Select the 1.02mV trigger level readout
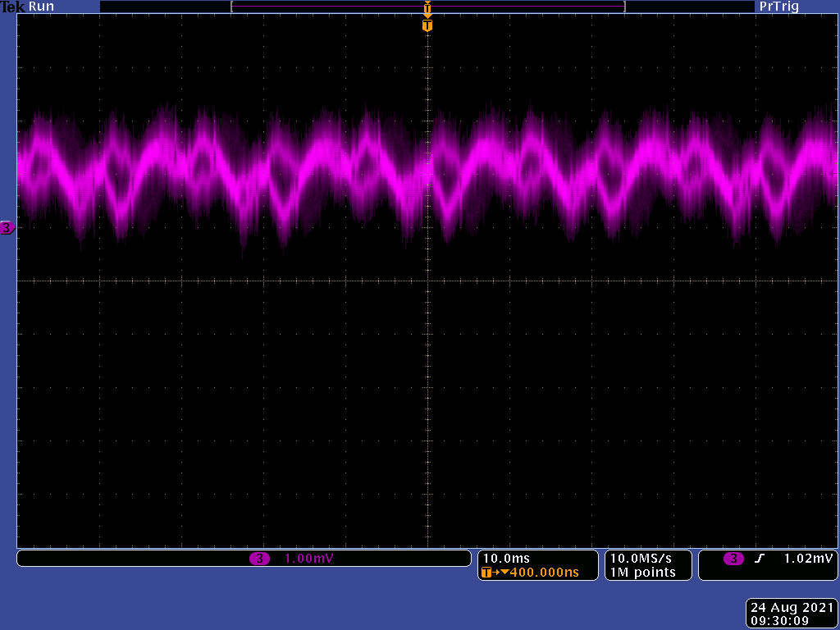 click(808, 559)
